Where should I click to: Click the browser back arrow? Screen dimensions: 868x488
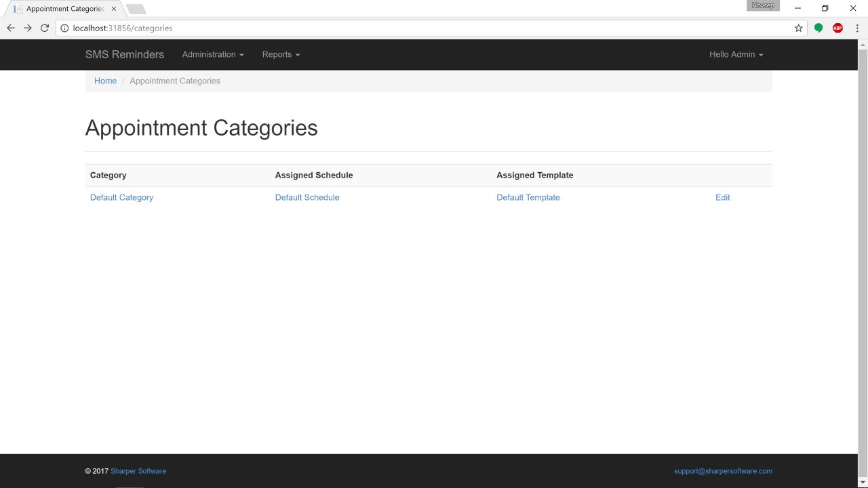pyautogui.click(x=10, y=28)
